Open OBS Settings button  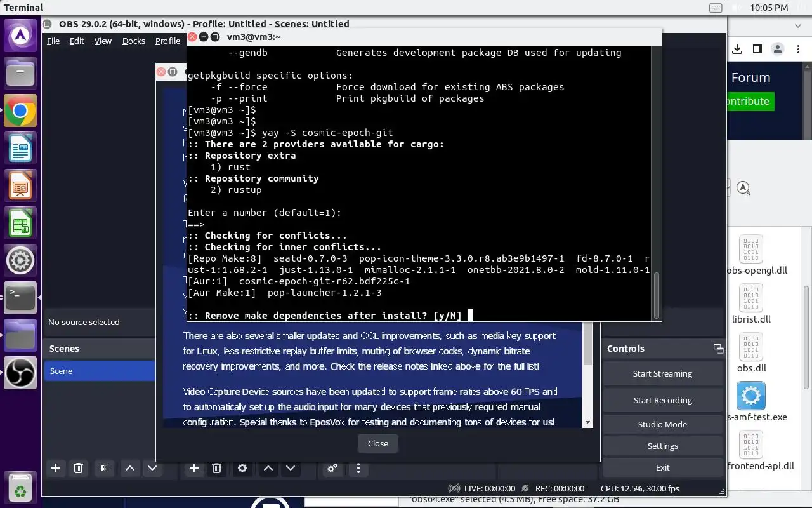[x=662, y=446]
